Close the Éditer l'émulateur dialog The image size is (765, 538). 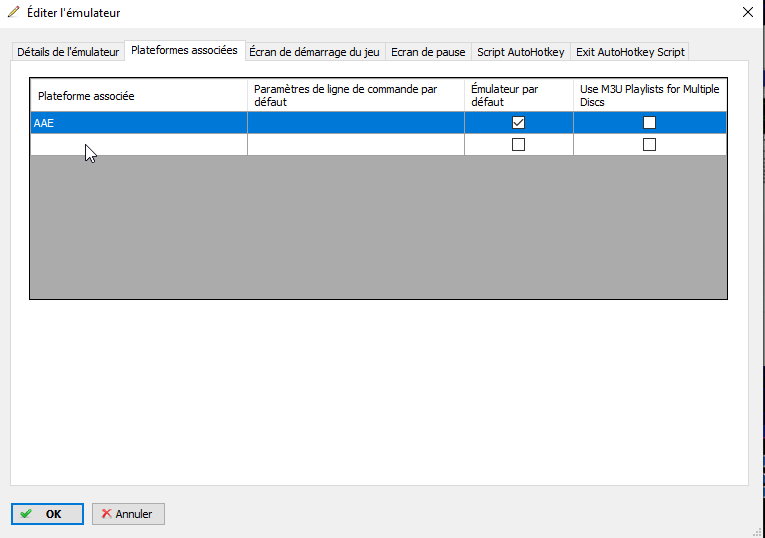click(x=746, y=13)
